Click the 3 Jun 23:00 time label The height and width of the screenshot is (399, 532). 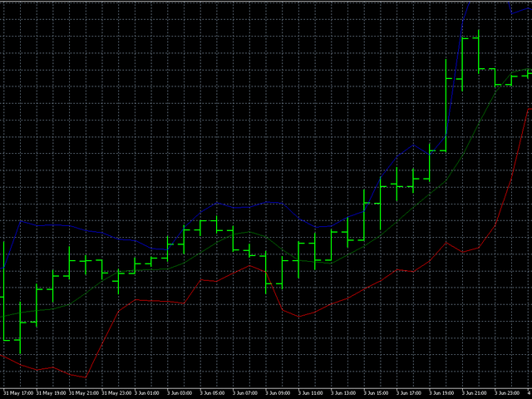(x=509, y=392)
